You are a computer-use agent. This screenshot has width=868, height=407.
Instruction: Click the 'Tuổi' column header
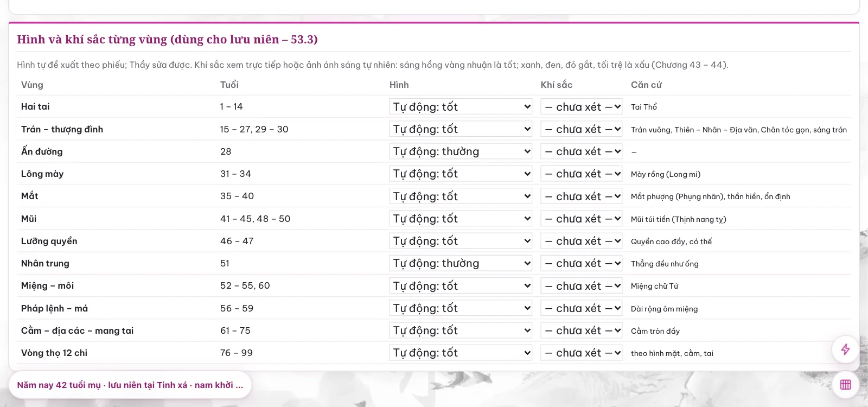coord(229,85)
